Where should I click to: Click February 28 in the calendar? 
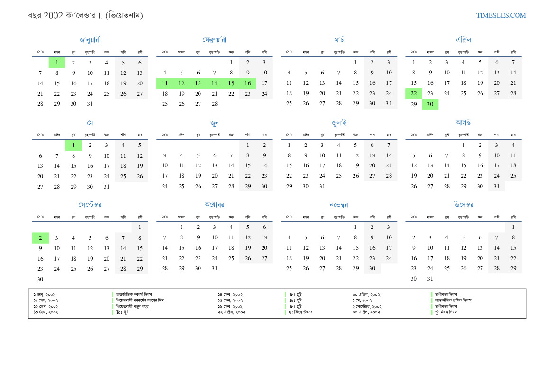coord(215,104)
